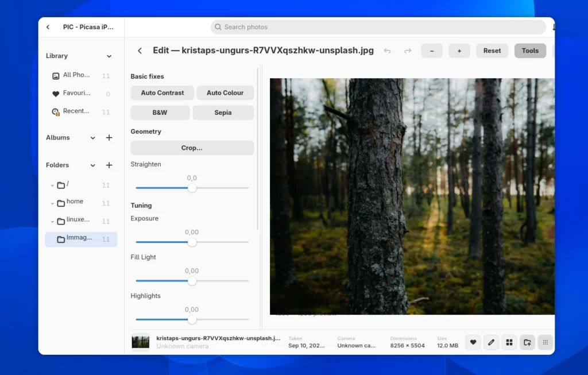Click the '12.0 MB' size value
This screenshot has width=588, height=375.
point(447,345)
